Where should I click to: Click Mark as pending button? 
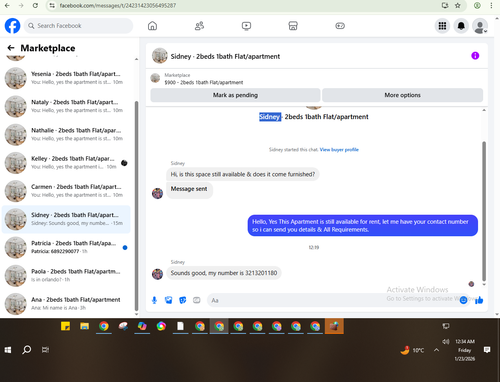pos(235,95)
